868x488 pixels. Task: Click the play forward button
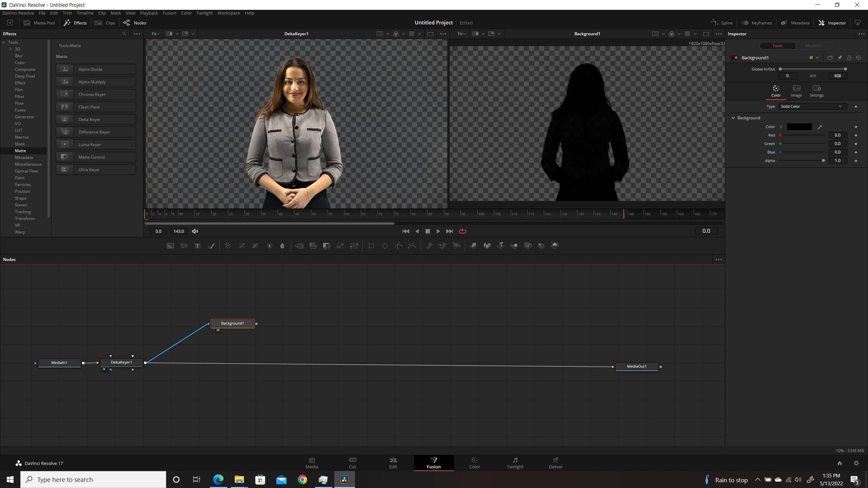coord(438,231)
